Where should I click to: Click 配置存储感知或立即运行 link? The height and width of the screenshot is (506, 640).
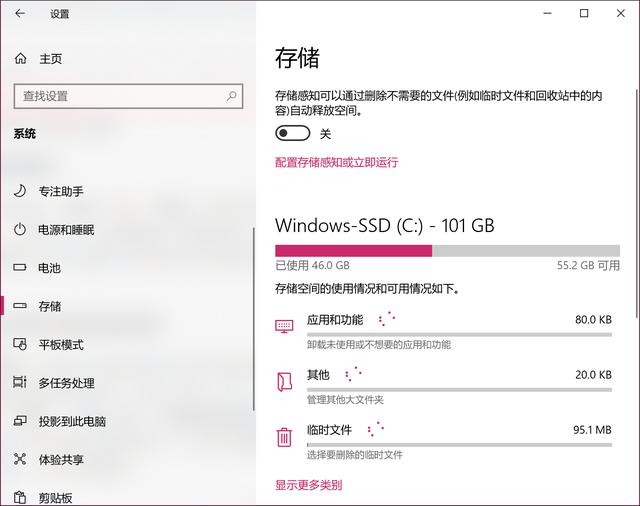(x=336, y=162)
